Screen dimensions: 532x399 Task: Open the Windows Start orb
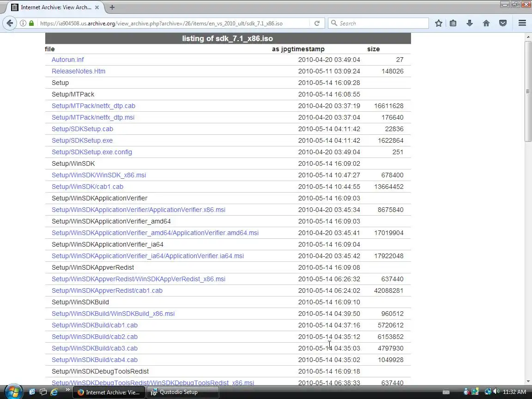point(13,392)
